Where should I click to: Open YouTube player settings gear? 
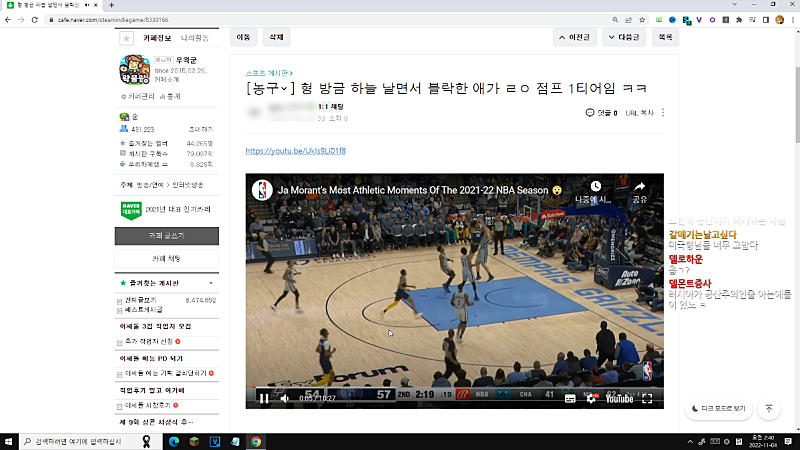pos(592,398)
